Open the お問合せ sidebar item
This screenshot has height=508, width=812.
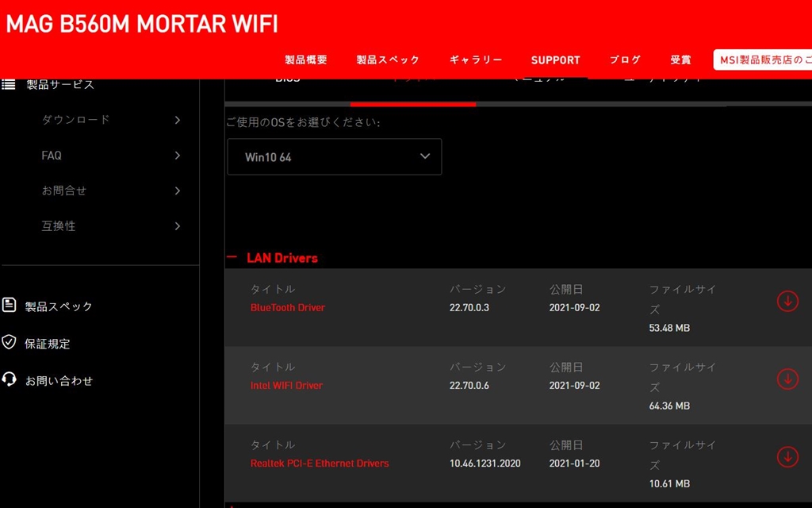[x=63, y=190]
